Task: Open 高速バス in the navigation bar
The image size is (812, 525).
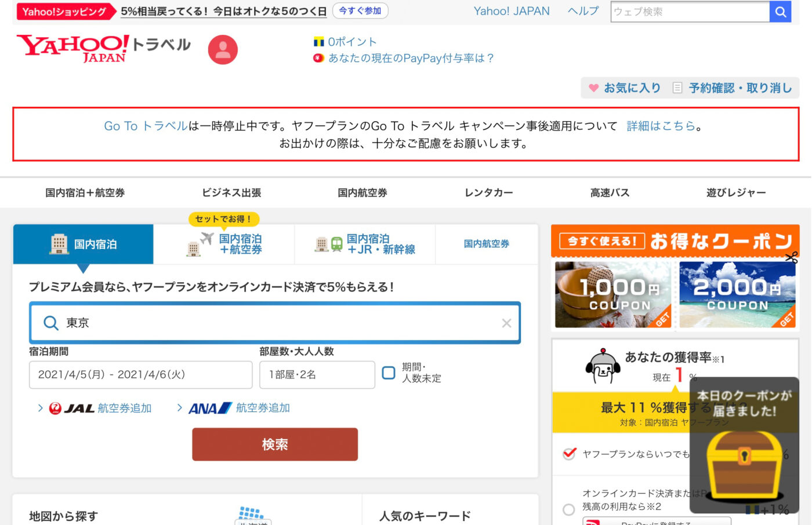Action: [x=610, y=193]
